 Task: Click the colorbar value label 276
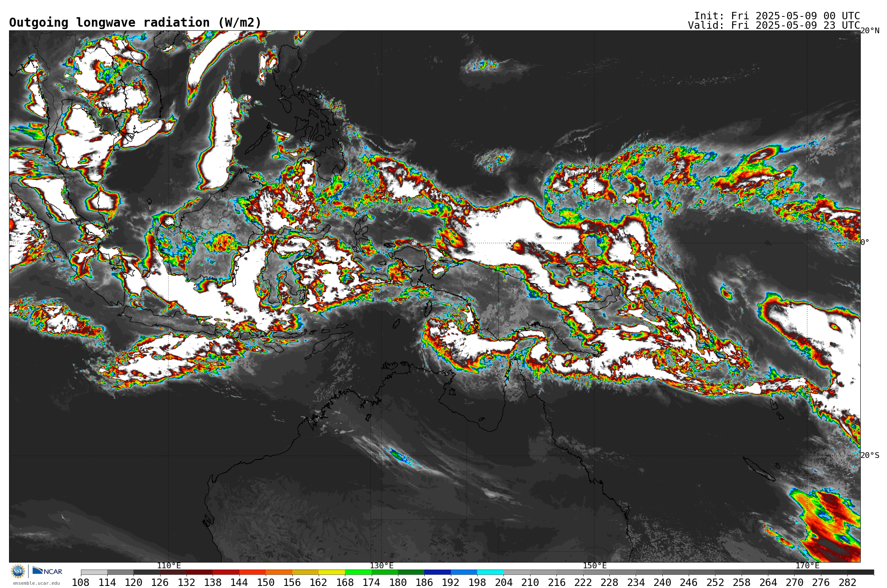821,583
